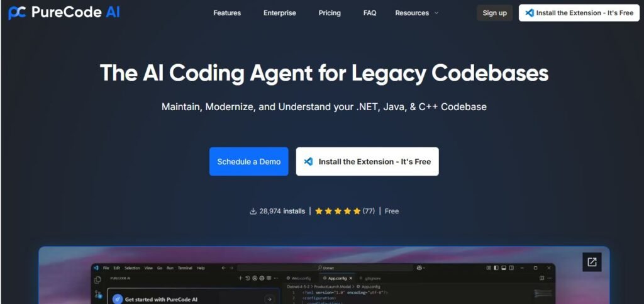Click the Copilot icon in the demo title bar
This screenshot has width=644, height=304.
[x=419, y=268]
